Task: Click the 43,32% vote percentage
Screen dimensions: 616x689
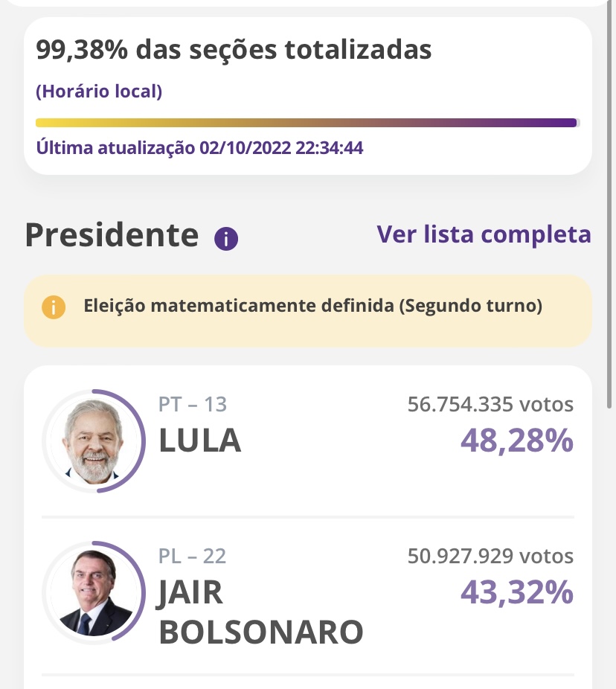Action: 516,592
